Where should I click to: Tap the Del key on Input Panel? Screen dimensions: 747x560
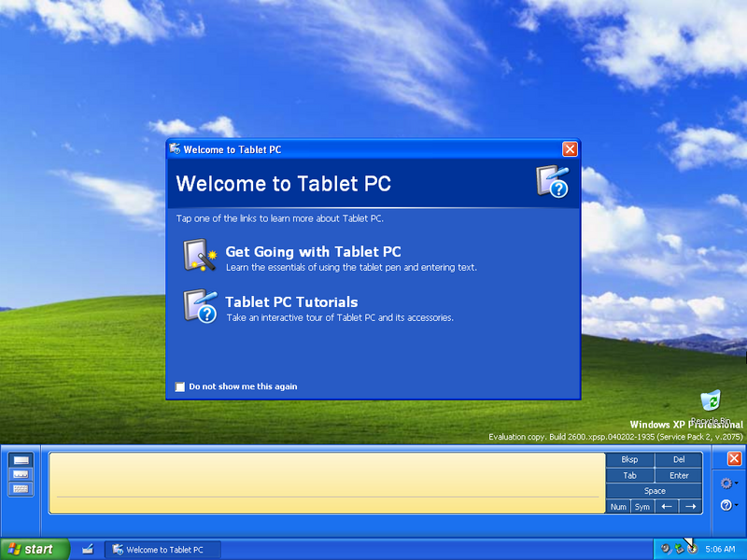coord(679,459)
